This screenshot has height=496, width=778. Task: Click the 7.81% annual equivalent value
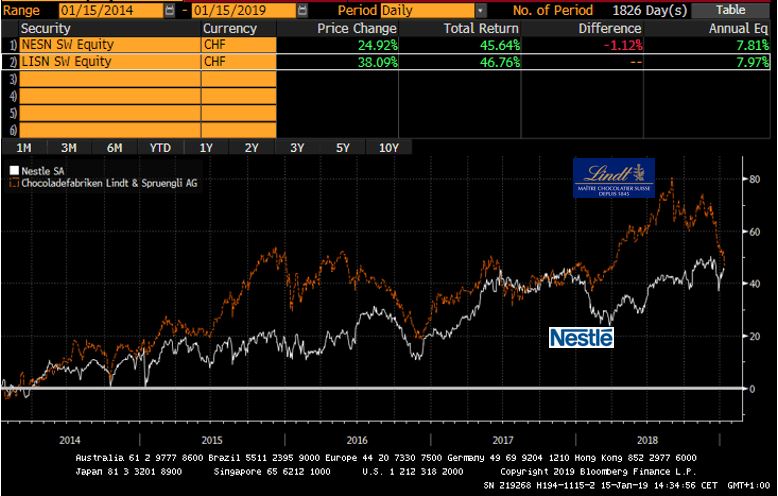coord(753,45)
